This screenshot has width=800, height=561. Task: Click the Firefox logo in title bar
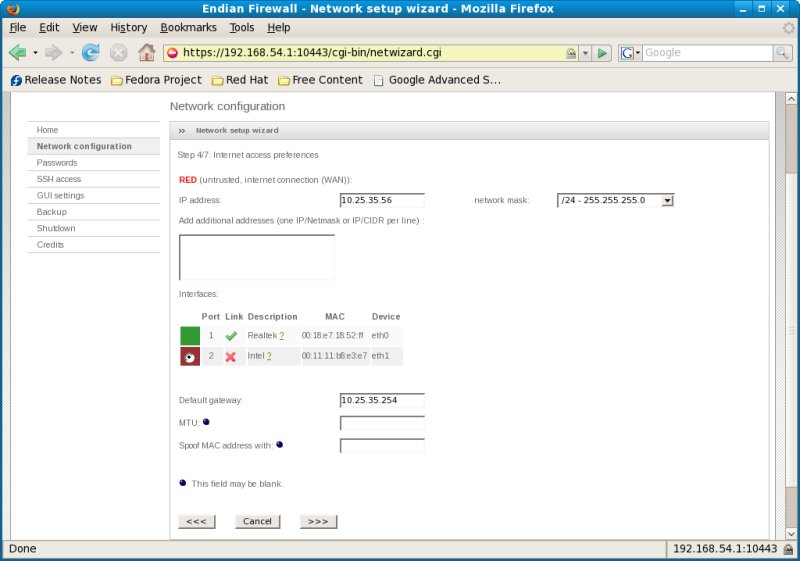pos(13,9)
